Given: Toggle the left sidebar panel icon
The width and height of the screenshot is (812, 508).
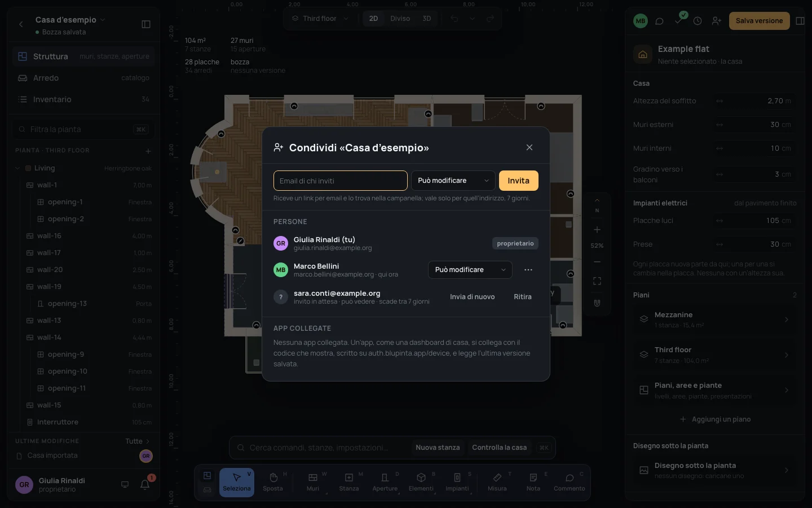Looking at the screenshot, I should 146,24.
